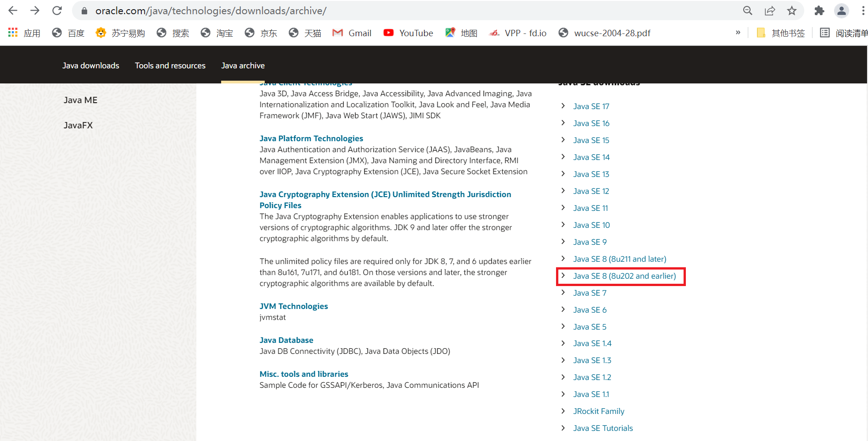Image resolution: width=868 pixels, height=441 pixels.
Task: Open the JVM Technologies link
Action: click(294, 306)
